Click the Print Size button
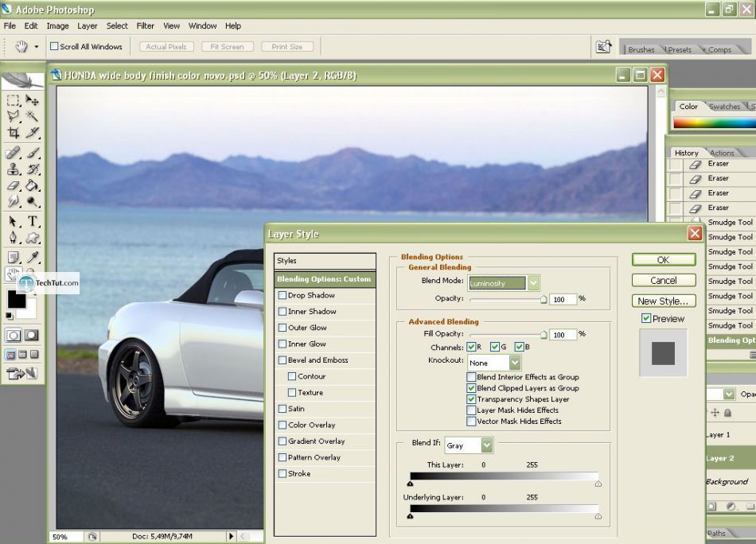This screenshot has width=756, height=544. [x=286, y=47]
